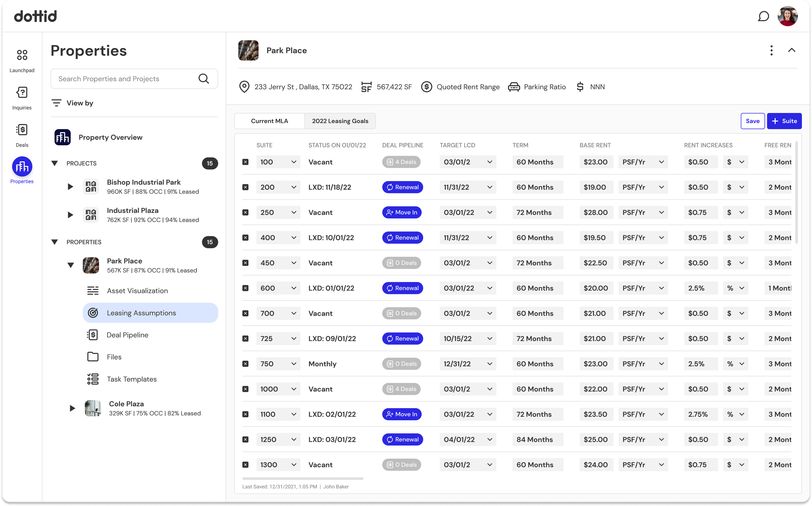812x506 pixels.
Task: Expand Bishop Industrial Park project
Action: pyautogui.click(x=70, y=187)
